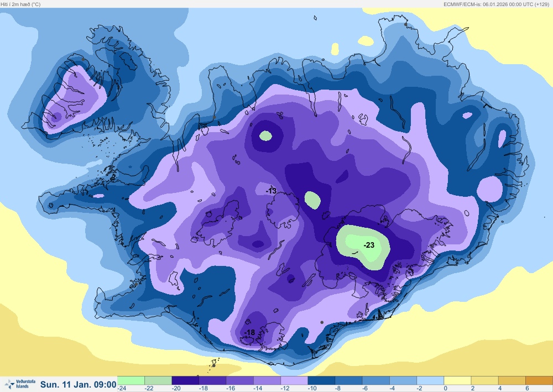Viewport: 553px width, 392px height.
Task: Select the legend swatch above -6
Action: (x=375, y=380)
